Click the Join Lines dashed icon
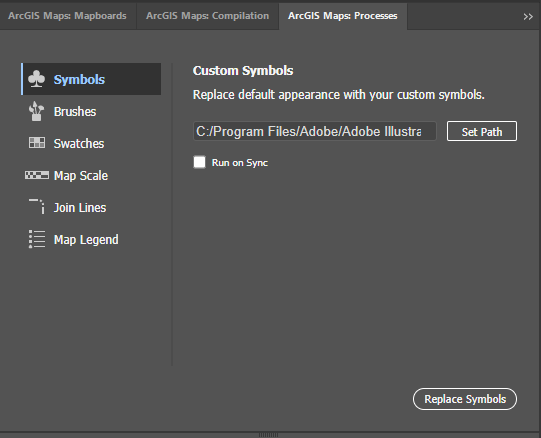Screen dimensions: 541x438 coord(37,206)
